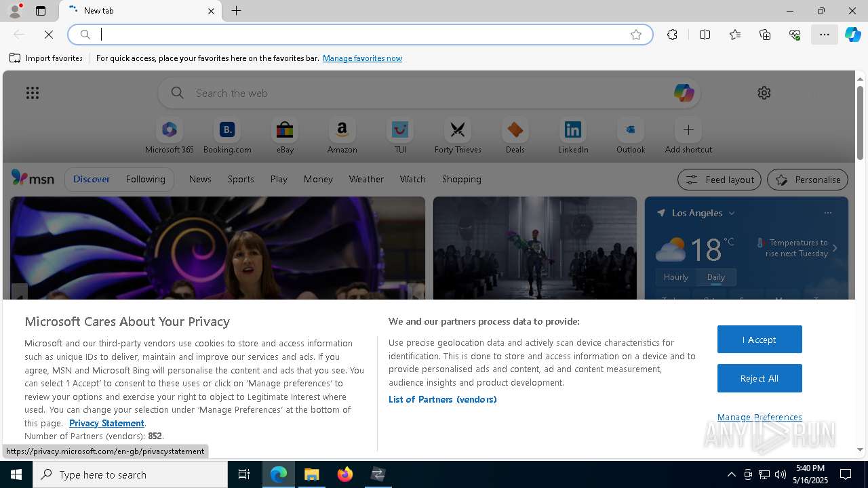Switch to the Following tab

(x=145, y=179)
